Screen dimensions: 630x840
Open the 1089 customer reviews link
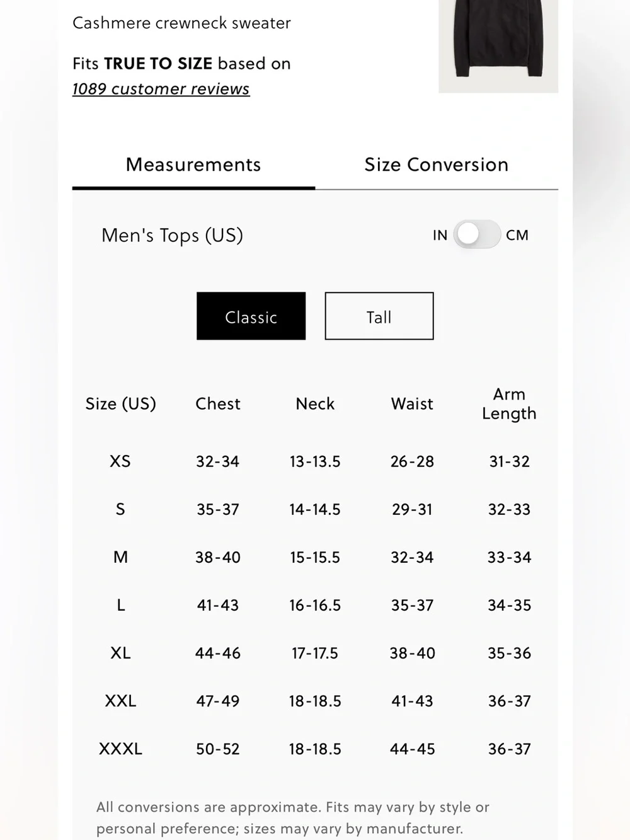(161, 89)
